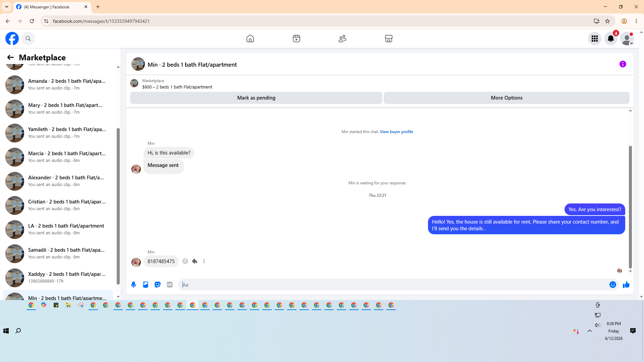The height and width of the screenshot is (362, 644).
Task: Open the emoji picker in message box
Action: [x=613, y=285]
